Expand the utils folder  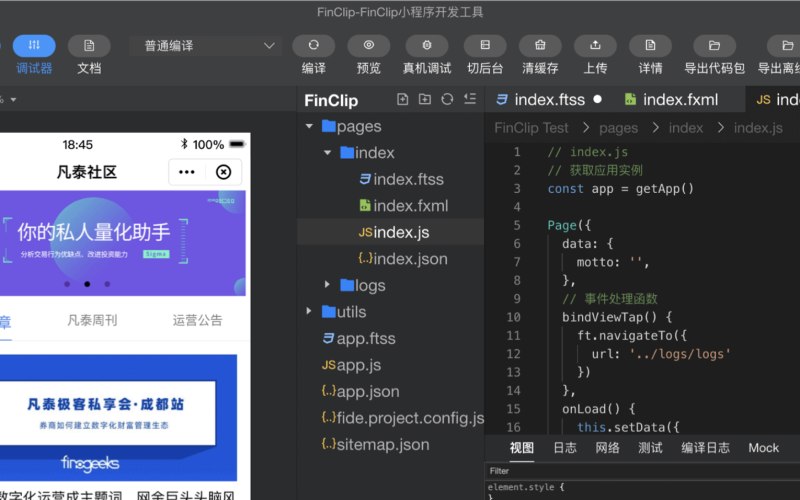(309, 311)
